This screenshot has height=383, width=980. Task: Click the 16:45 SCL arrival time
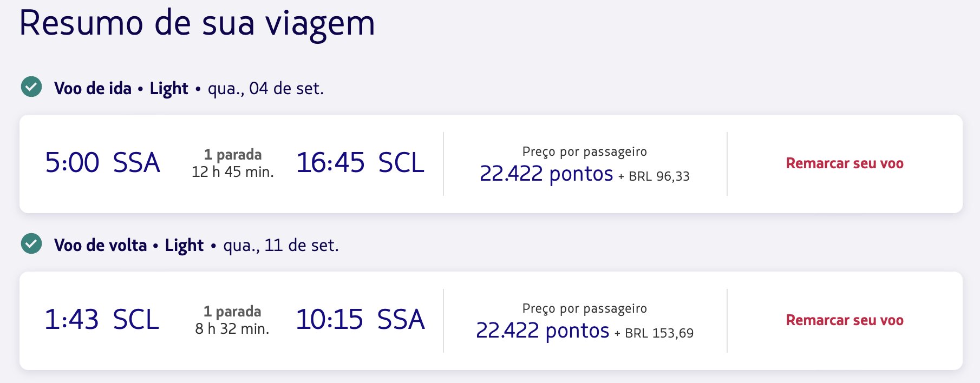pos(360,162)
